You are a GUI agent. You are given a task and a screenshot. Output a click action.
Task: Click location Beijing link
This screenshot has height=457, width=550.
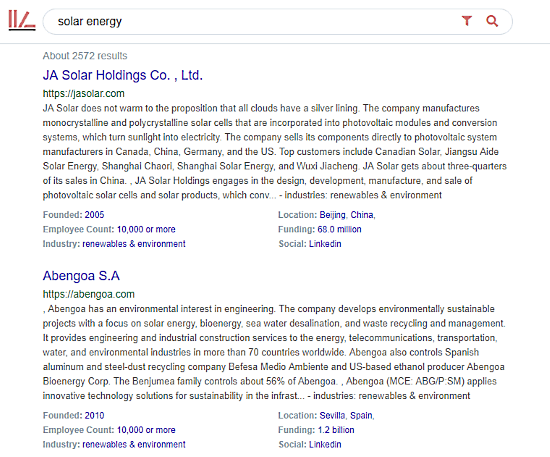click(x=332, y=215)
